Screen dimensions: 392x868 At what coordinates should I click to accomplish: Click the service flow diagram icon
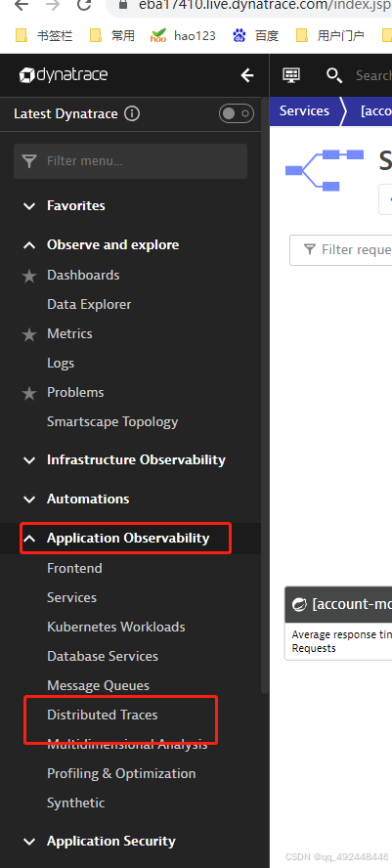tap(325, 170)
